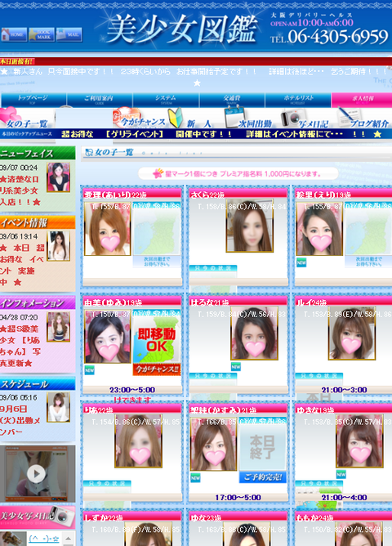Open the はるな card photo

254,333
